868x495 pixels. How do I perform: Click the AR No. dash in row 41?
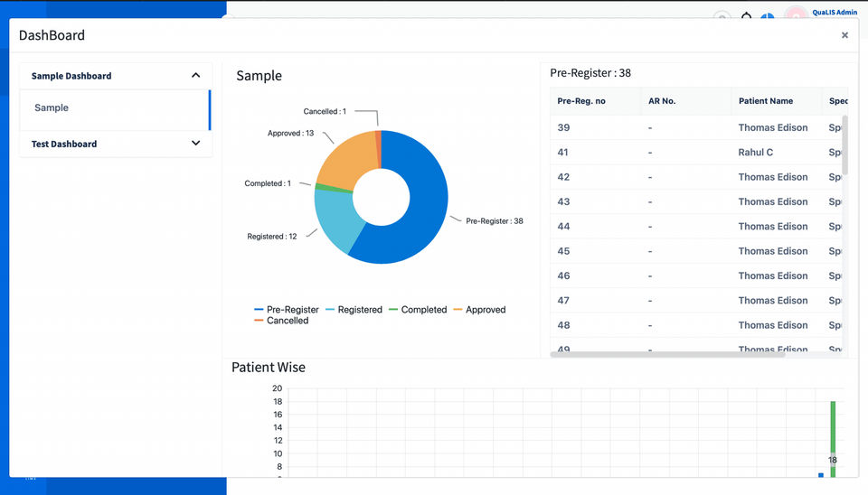point(650,153)
